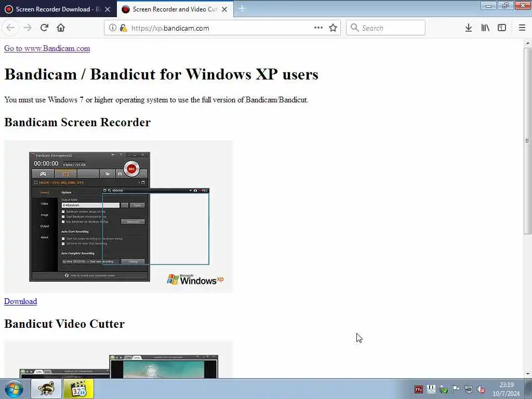Viewport: 532px width, 399px height.
Task: Click Safely Remove Hardware tray icon
Action: click(x=444, y=390)
